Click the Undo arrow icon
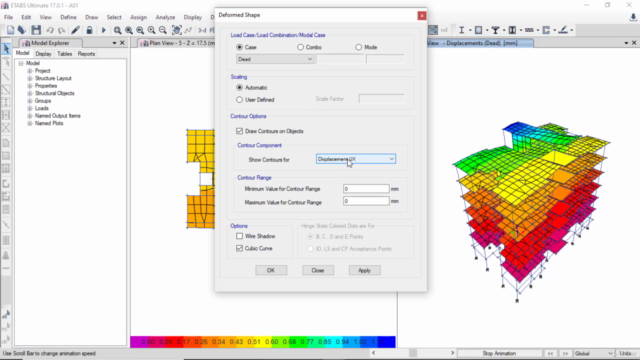Image resolution: width=640 pixels, height=360 pixels. 50,30
